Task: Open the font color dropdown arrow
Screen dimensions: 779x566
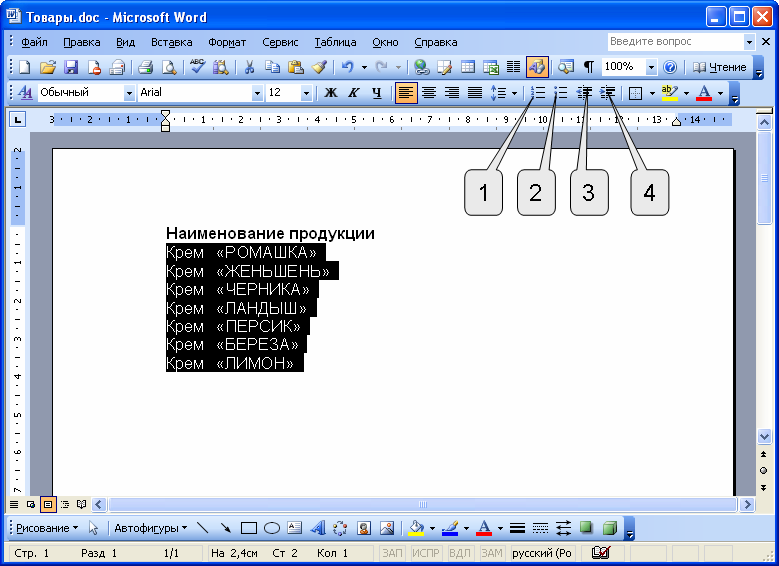Action: tap(720, 93)
